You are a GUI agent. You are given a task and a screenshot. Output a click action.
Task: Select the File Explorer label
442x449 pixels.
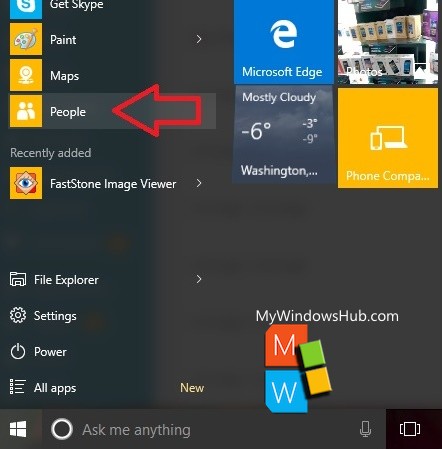pyautogui.click(x=66, y=280)
